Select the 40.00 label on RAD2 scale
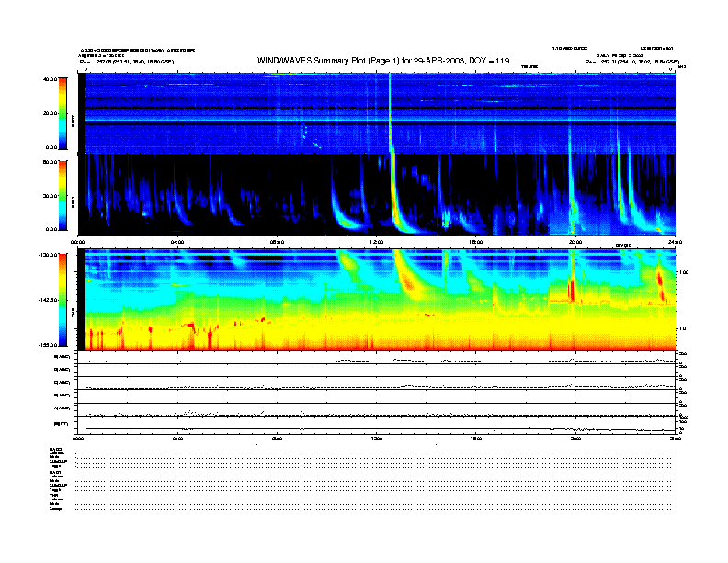The width and height of the screenshot is (728, 563). click(50, 79)
